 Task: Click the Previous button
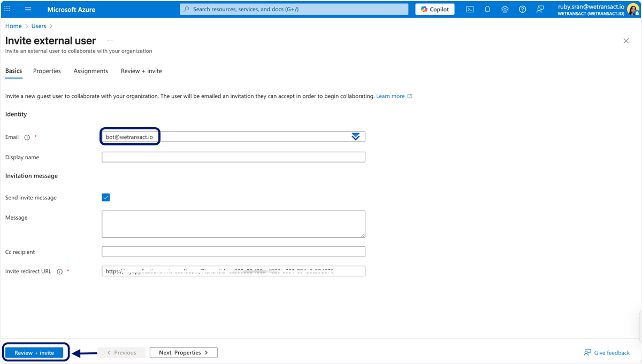click(121, 353)
